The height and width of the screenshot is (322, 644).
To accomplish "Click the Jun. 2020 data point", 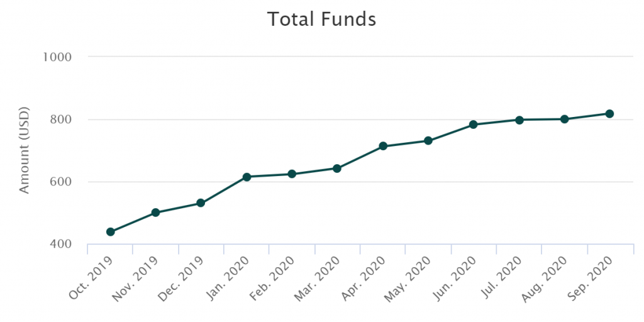I will point(474,125).
